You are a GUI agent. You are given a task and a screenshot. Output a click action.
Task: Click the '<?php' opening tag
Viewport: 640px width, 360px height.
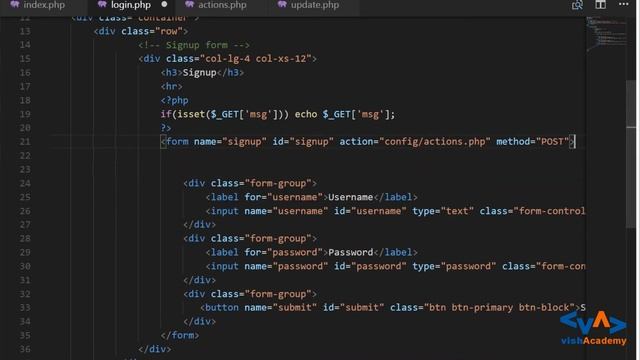[174, 100]
